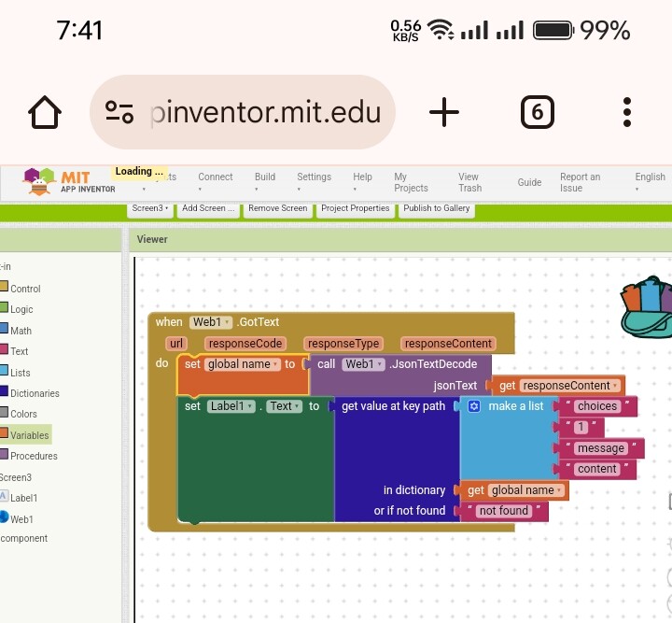Screen dimensions: 672x623
Task: Click the "not found" text string block
Action: pos(504,511)
